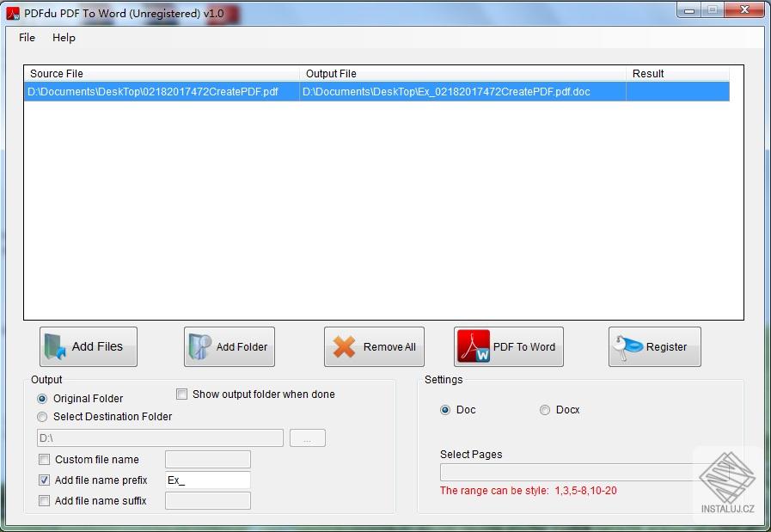Open the Help menu
The width and height of the screenshot is (771, 532).
pos(64,37)
